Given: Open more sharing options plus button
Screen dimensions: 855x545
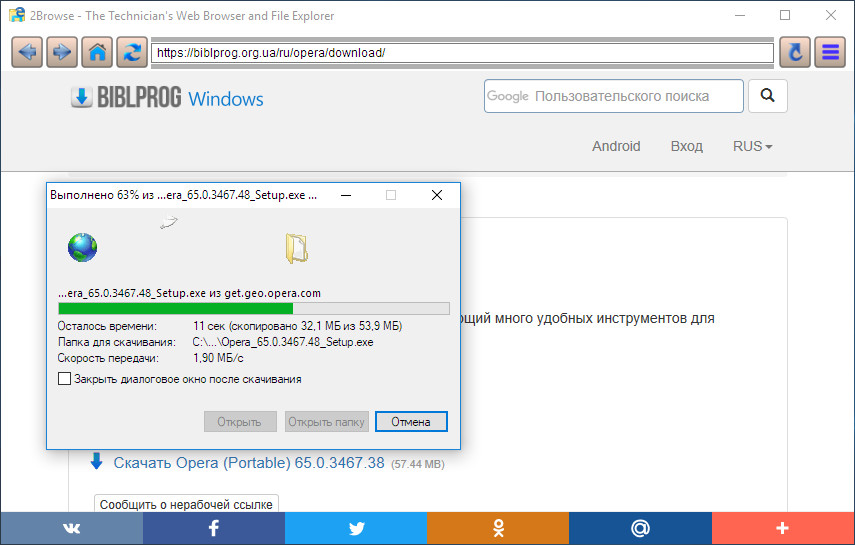Looking at the screenshot, I should click(x=783, y=528).
